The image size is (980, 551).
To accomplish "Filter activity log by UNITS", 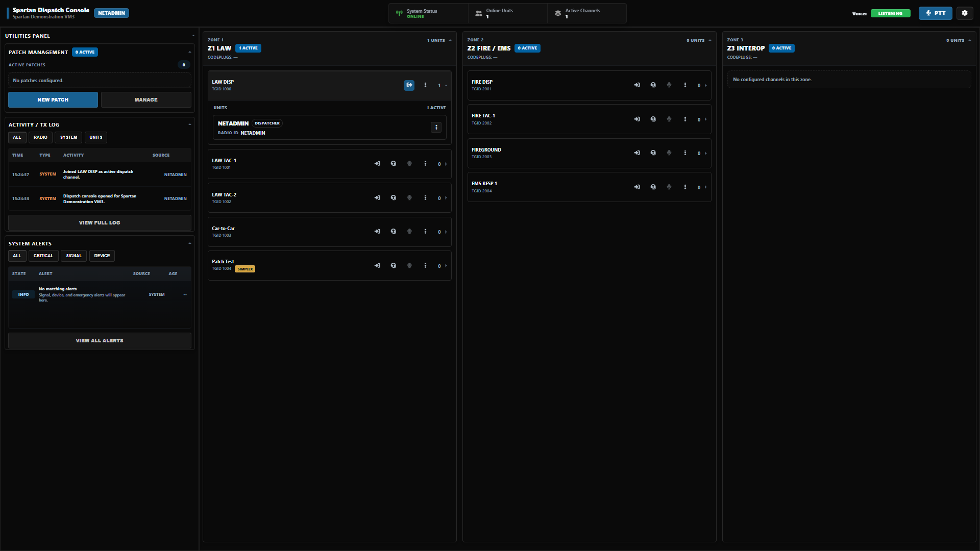I will point(96,137).
